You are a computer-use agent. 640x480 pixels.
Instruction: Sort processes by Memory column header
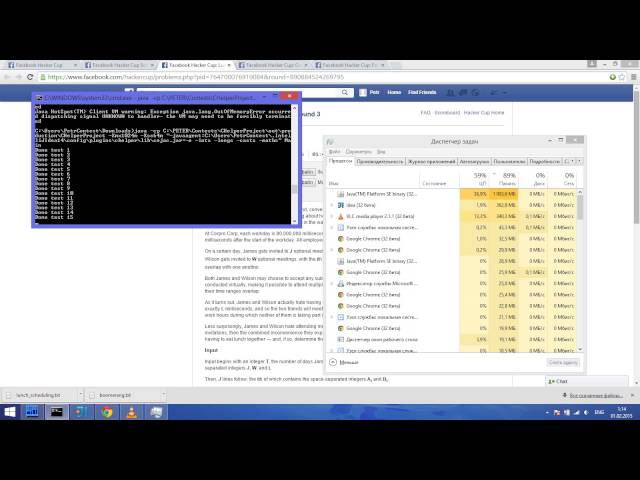tap(503, 179)
